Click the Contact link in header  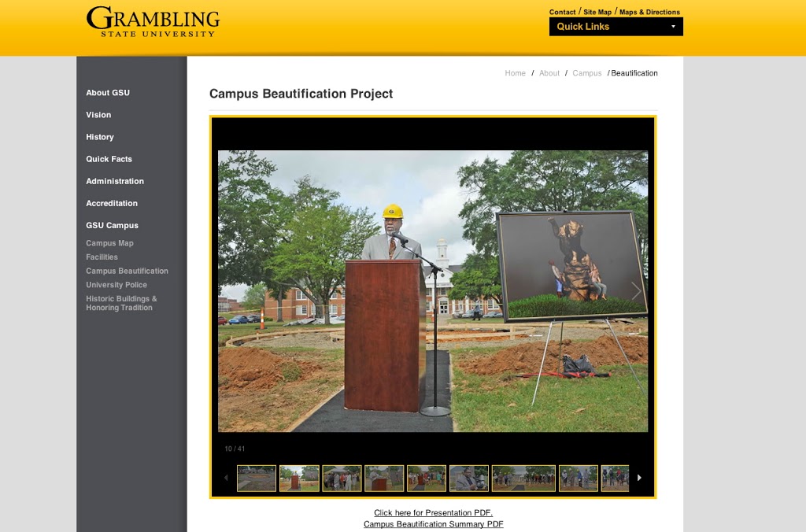click(x=562, y=13)
